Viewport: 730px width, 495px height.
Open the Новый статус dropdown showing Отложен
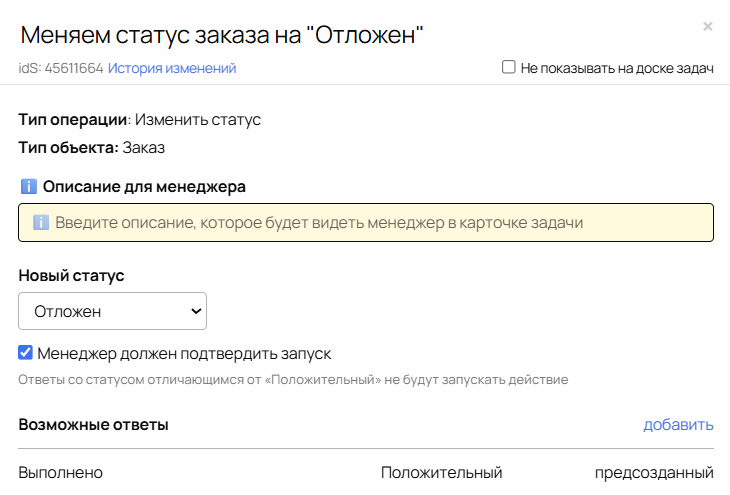112,311
